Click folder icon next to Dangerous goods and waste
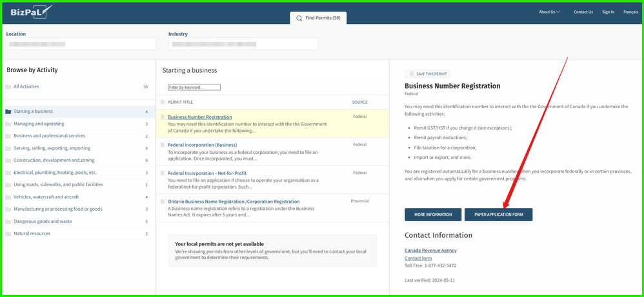Image resolution: width=644 pixels, height=297 pixels. tap(8, 221)
